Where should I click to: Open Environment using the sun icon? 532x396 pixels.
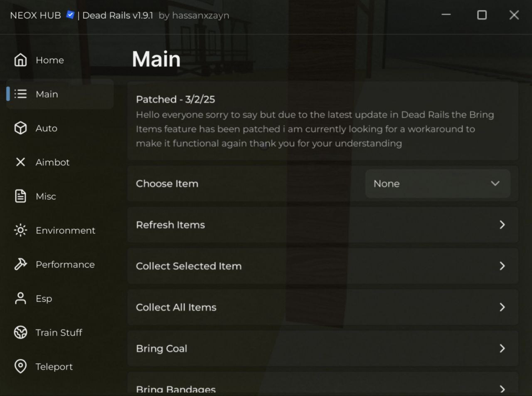[20, 230]
